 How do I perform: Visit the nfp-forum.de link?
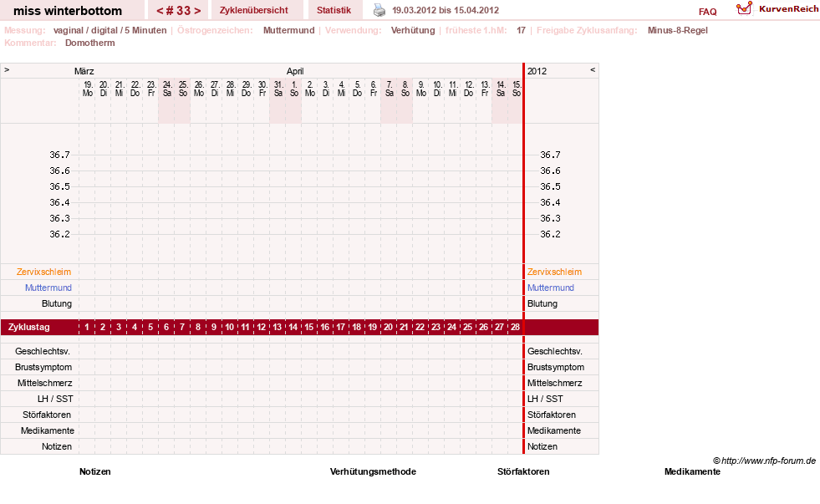point(768,461)
